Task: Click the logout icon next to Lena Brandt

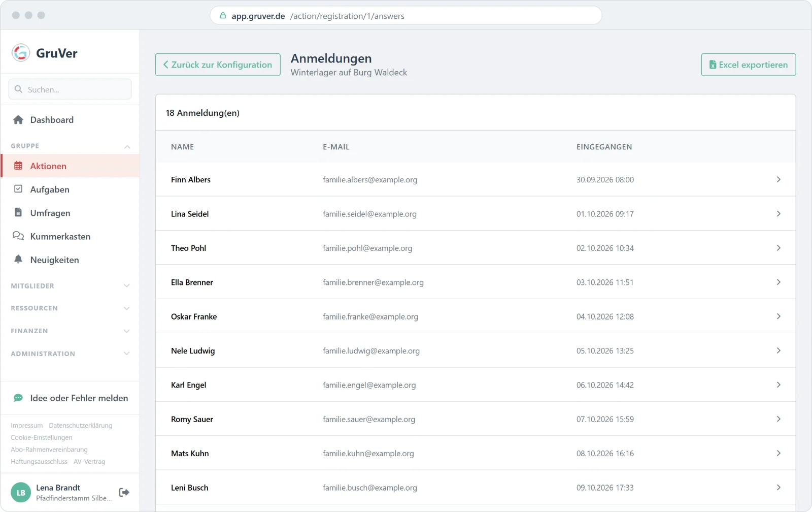Action: pos(124,492)
